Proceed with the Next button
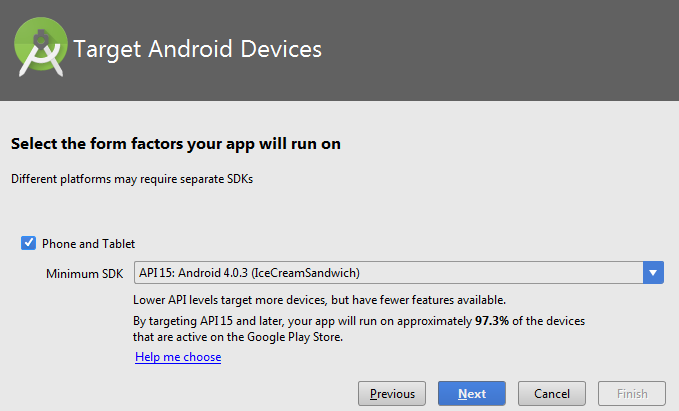This screenshot has width=679, height=411. (x=472, y=393)
